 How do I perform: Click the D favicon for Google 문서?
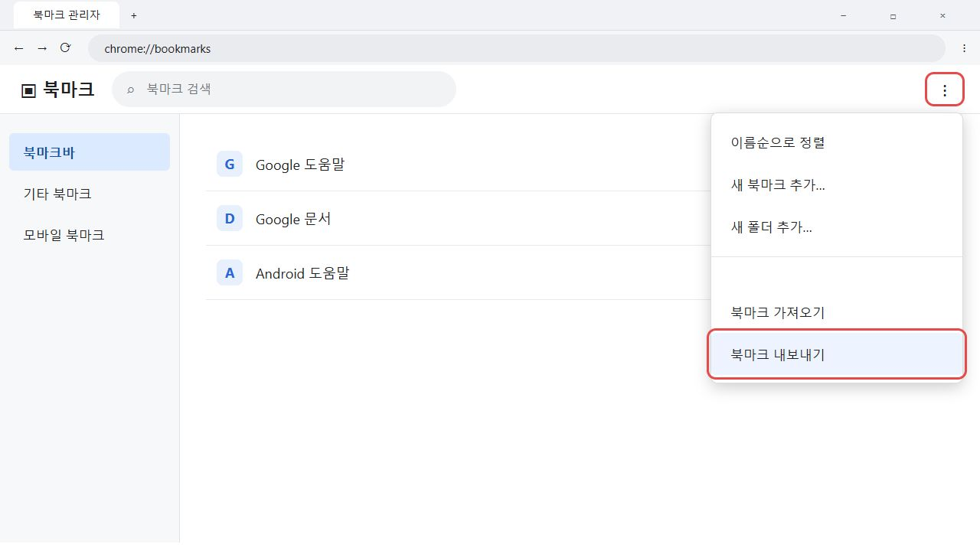click(230, 219)
